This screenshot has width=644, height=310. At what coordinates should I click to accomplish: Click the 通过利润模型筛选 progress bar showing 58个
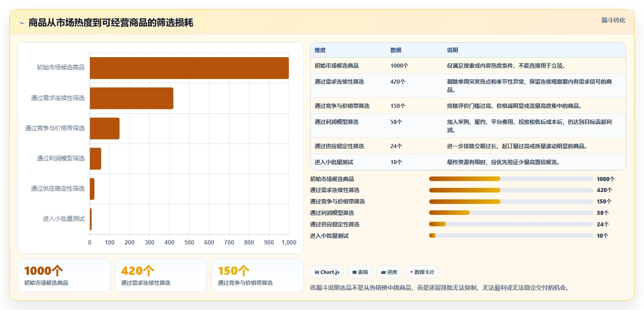point(511,213)
